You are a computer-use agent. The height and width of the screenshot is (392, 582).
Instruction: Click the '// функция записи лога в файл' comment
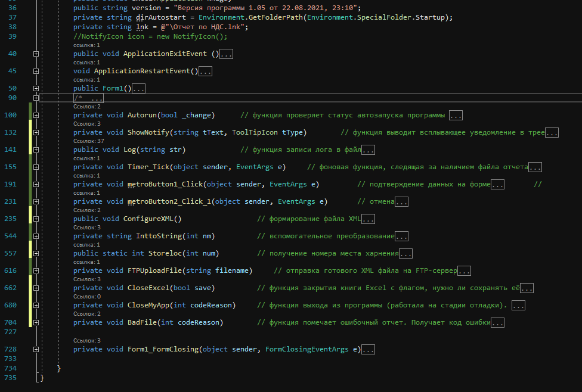(x=301, y=150)
